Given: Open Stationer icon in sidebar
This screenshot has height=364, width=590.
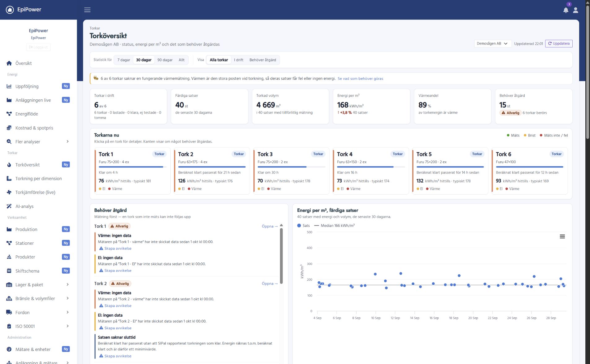Looking at the screenshot, I should [x=9, y=243].
